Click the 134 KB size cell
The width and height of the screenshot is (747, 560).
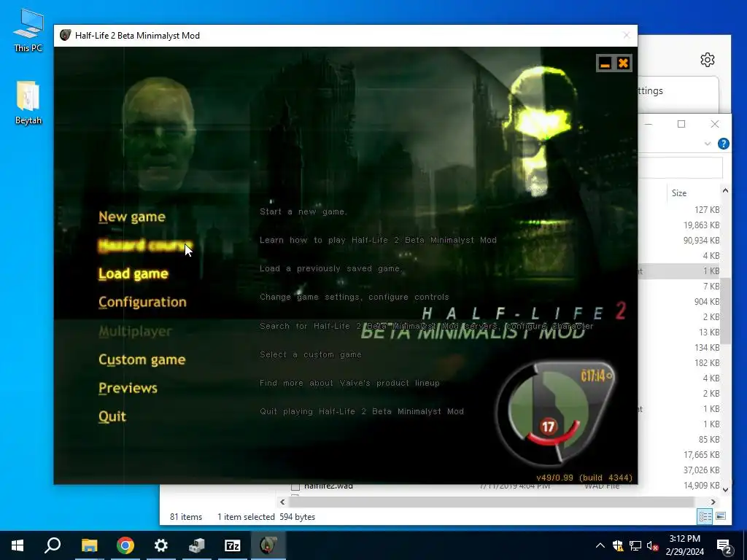pyautogui.click(x=706, y=348)
